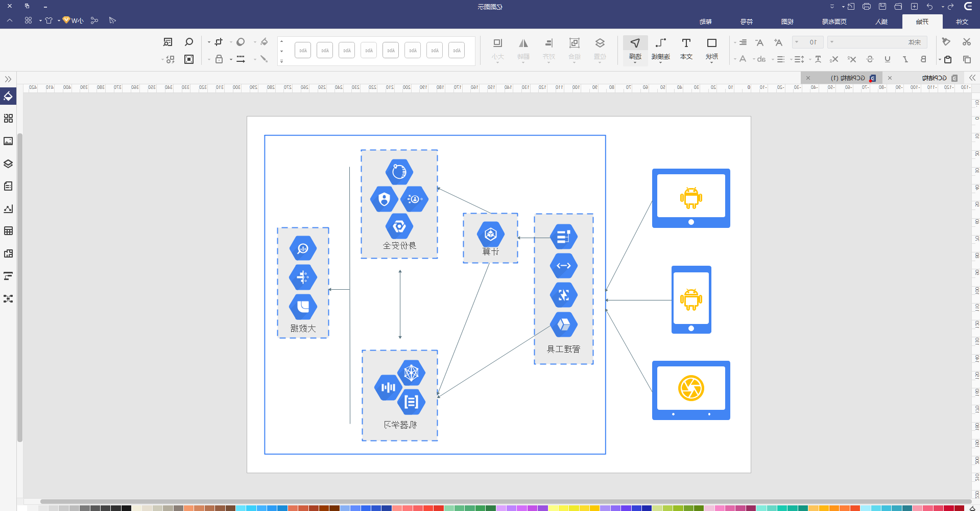Pick the bright red swatch in color bar
The image size is (980, 511).
pyautogui.click(x=439, y=508)
